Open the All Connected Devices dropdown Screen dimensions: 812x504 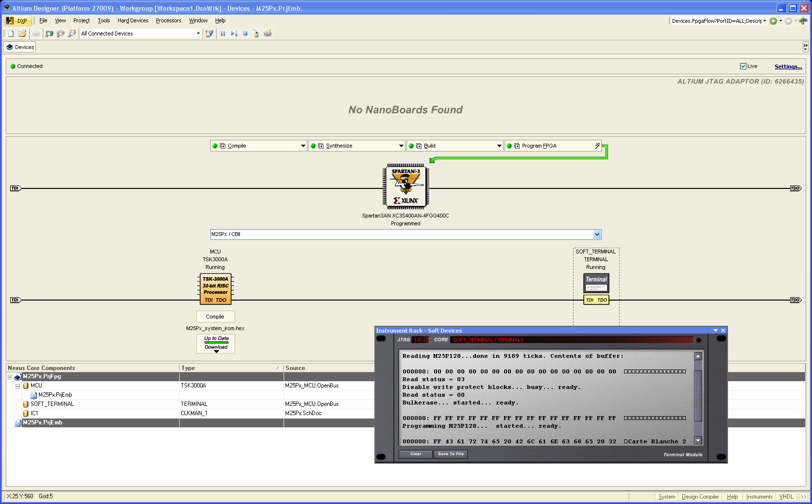[x=198, y=34]
